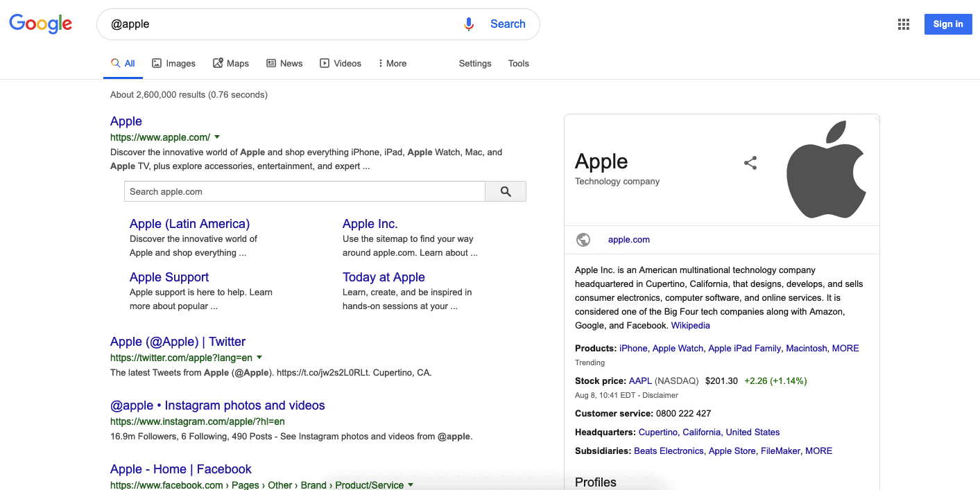Click inside the Search apple.com input field
Image resolution: width=980 pixels, height=490 pixels.
(x=298, y=191)
